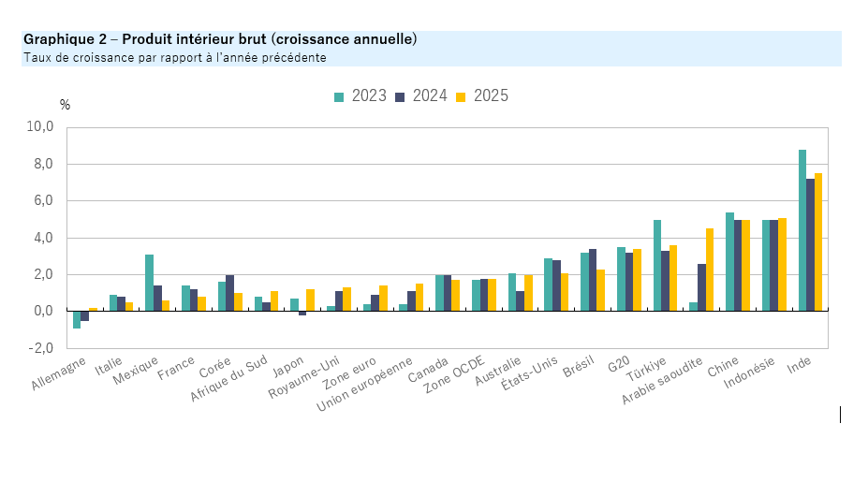Select the negative 2023 bar for Allemagne
Image resolution: width=868 pixels, height=482 pixels.
(77, 319)
